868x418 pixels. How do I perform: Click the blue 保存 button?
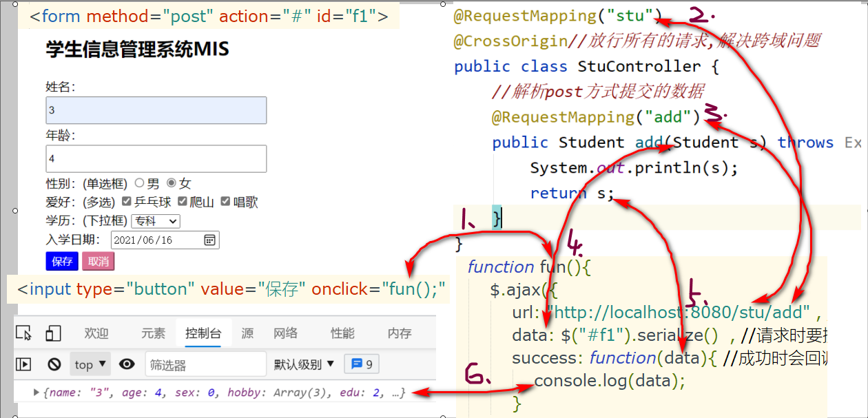[62, 261]
